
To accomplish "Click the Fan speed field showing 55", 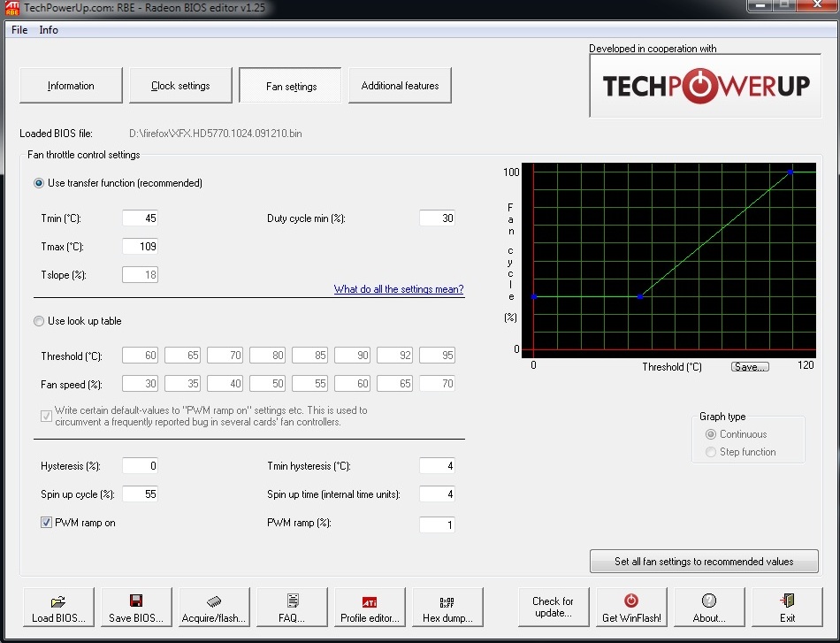I will point(309,384).
